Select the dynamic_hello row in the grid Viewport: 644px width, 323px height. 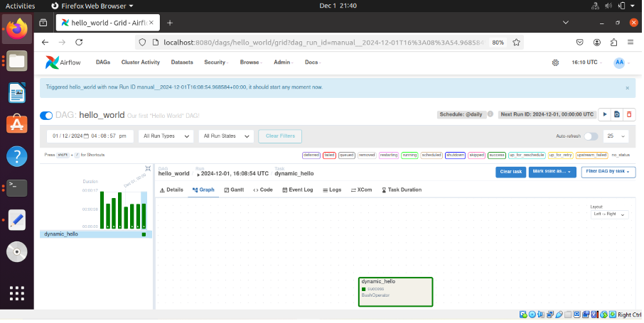[96, 234]
